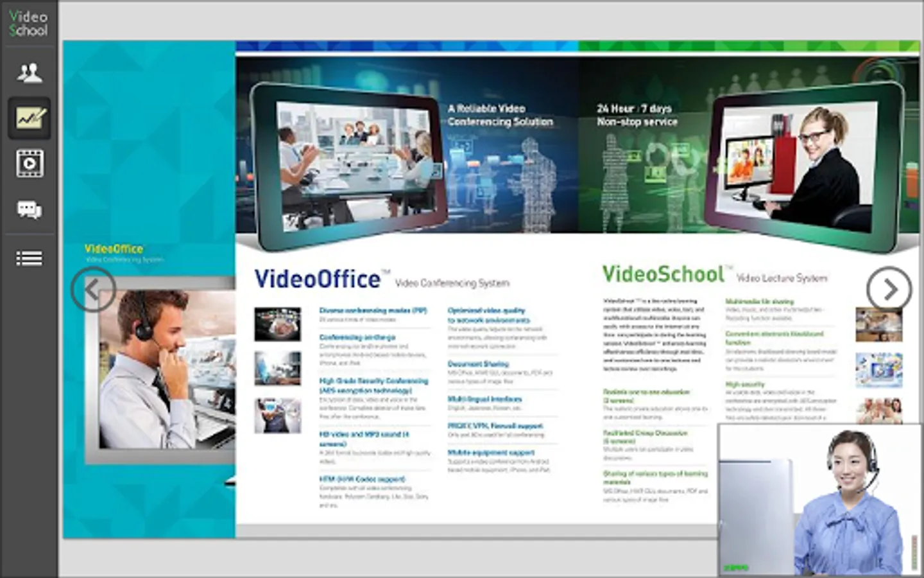
Task: Open the chat bubbles icon
Action: [x=30, y=209]
